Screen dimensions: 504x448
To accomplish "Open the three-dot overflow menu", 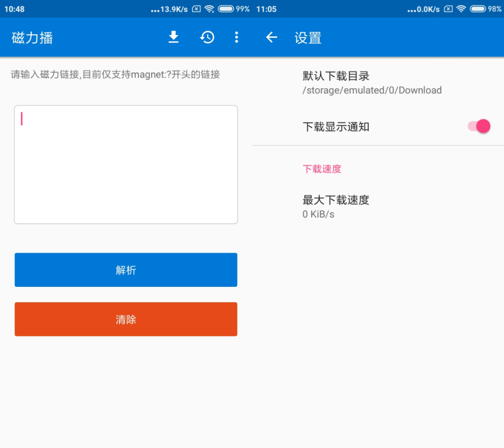I will coord(237,37).
